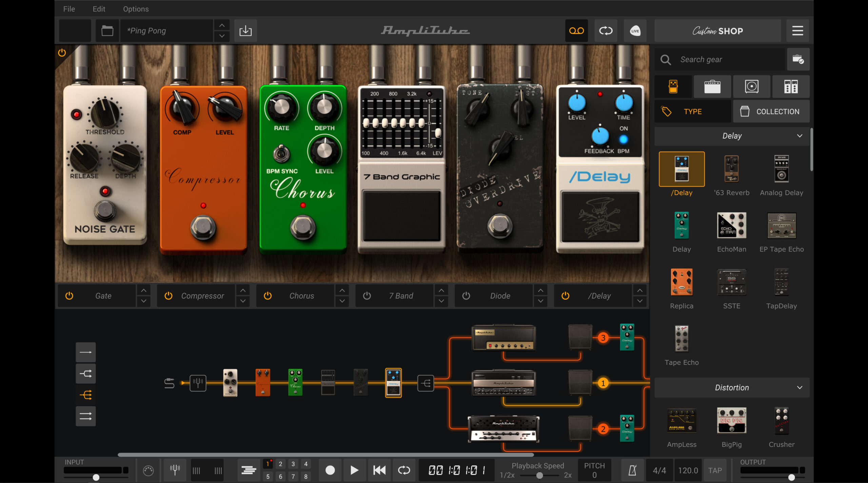Open the preset browser folder icon
The width and height of the screenshot is (868, 483).
tap(107, 31)
